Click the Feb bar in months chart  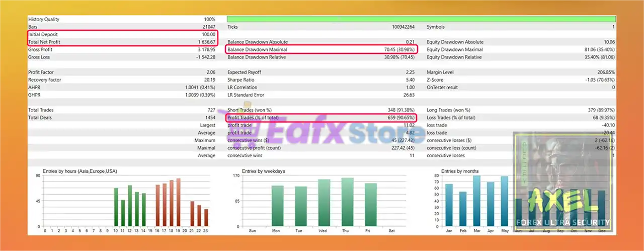pyautogui.click(x=463, y=209)
